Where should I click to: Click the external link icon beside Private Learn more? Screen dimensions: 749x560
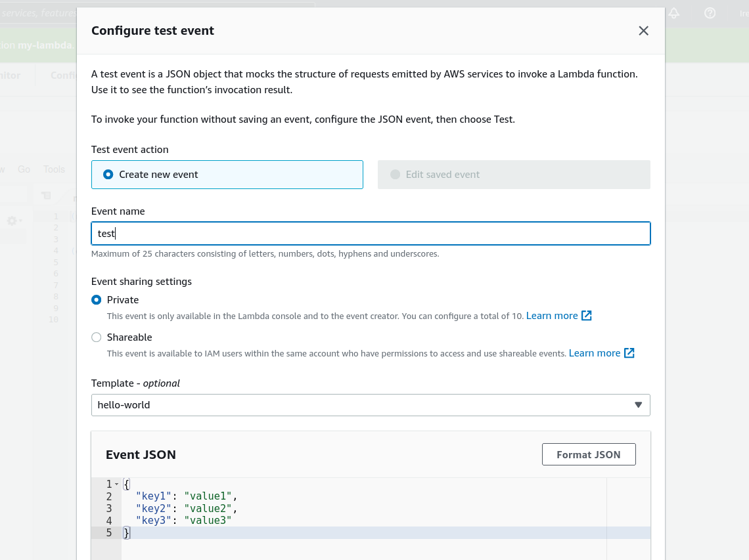tap(587, 316)
